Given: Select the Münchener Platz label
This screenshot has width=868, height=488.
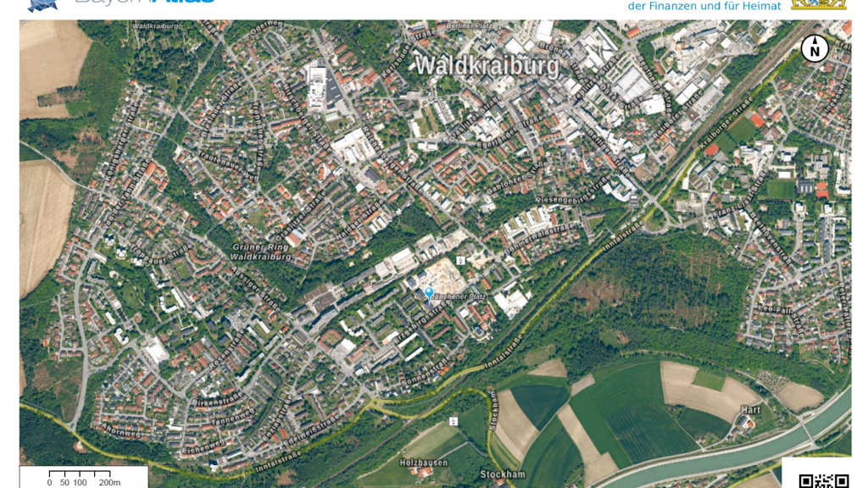Looking at the screenshot, I should [x=458, y=297].
